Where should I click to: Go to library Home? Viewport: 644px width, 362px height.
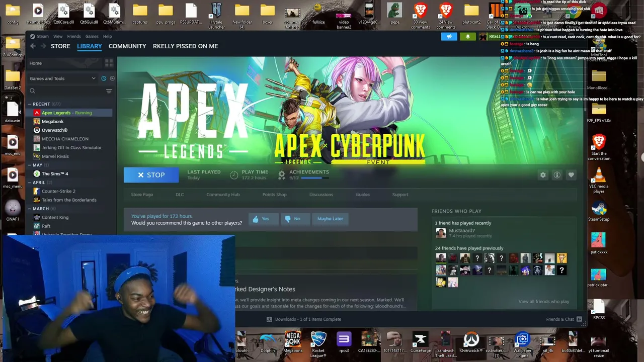tap(35, 63)
